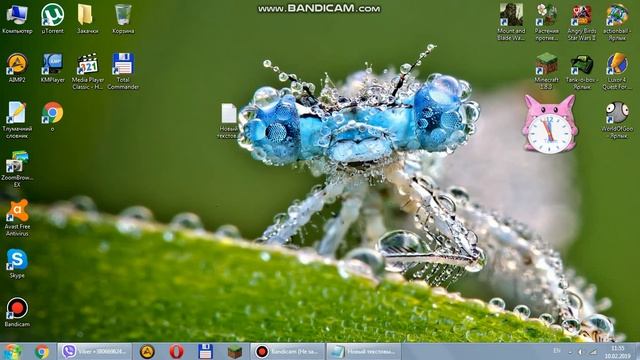Open the ZoomBrowser EX shortcut

(x=17, y=169)
